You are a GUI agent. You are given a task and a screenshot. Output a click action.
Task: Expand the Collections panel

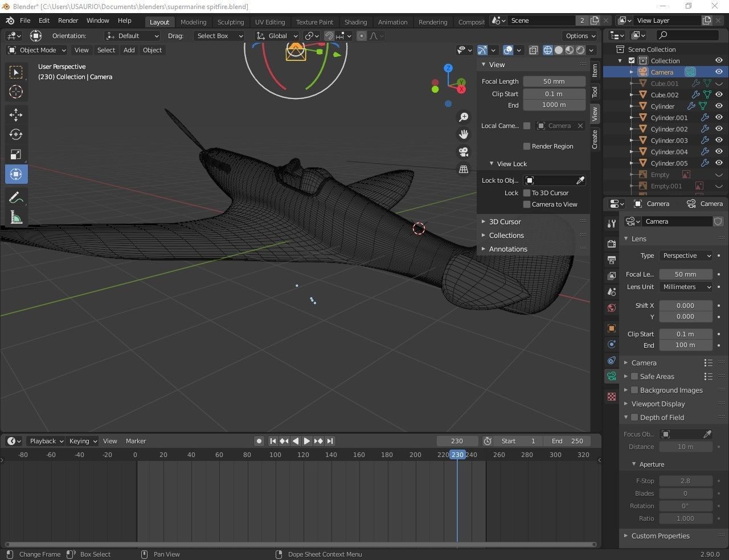pyautogui.click(x=506, y=236)
